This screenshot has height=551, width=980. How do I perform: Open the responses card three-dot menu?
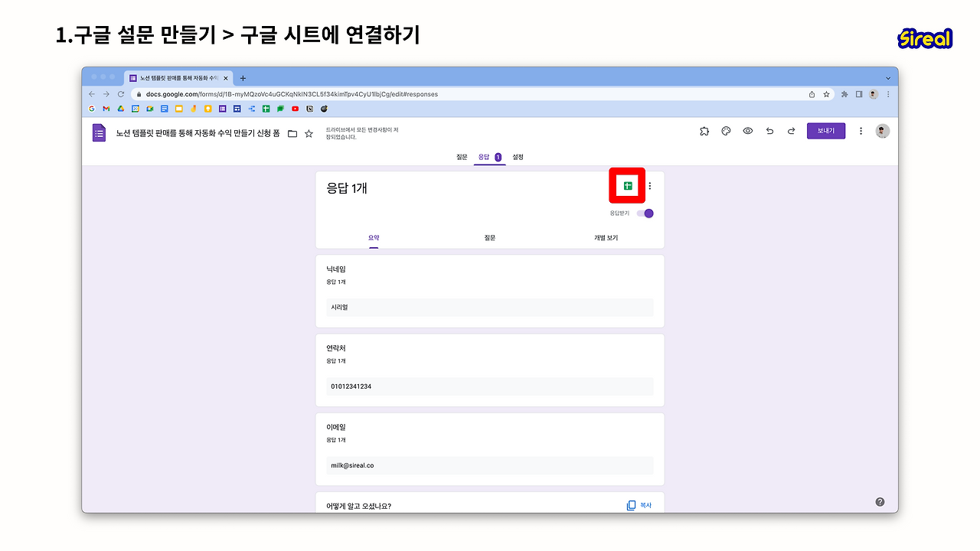(650, 186)
